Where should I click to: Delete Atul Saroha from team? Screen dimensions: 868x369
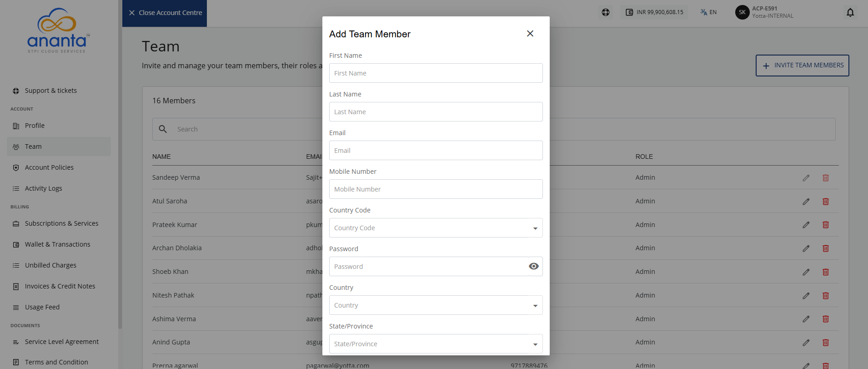[826, 202]
